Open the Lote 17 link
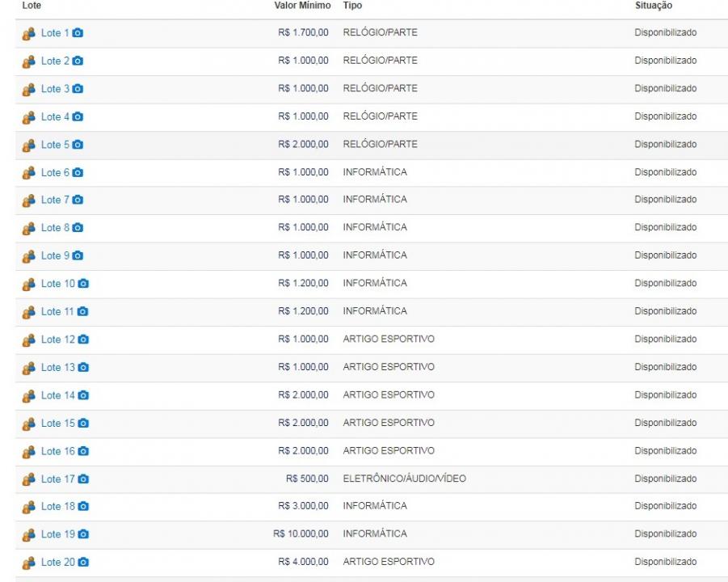 (x=58, y=479)
